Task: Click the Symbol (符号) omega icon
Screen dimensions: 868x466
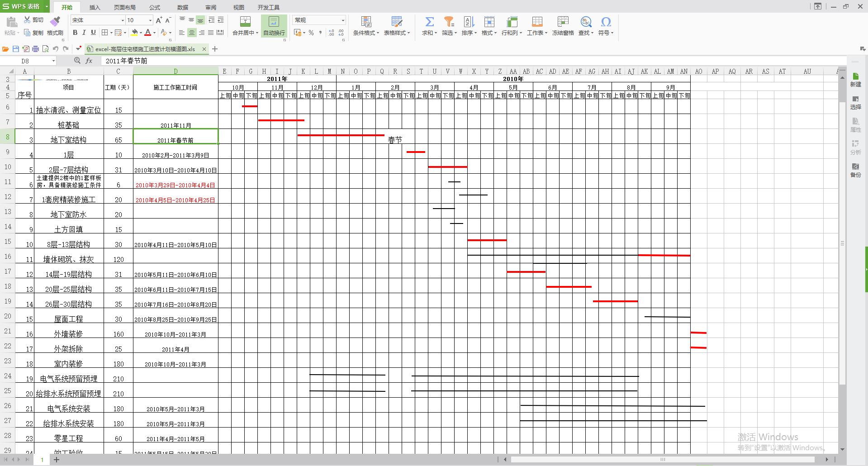Action: pos(606,22)
